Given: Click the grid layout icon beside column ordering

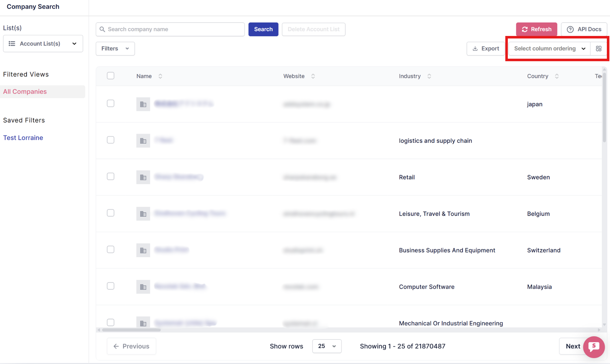Looking at the screenshot, I should tap(598, 49).
